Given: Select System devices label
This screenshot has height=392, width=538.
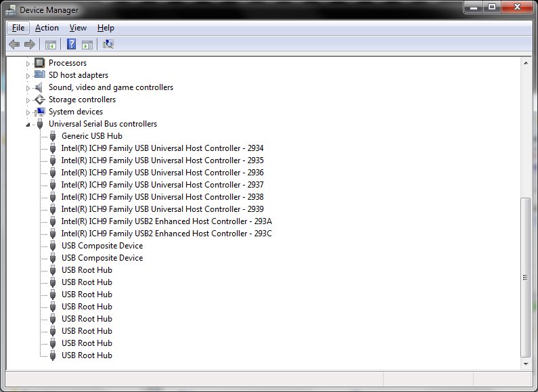Looking at the screenshot, I should (x=76, y=112).
